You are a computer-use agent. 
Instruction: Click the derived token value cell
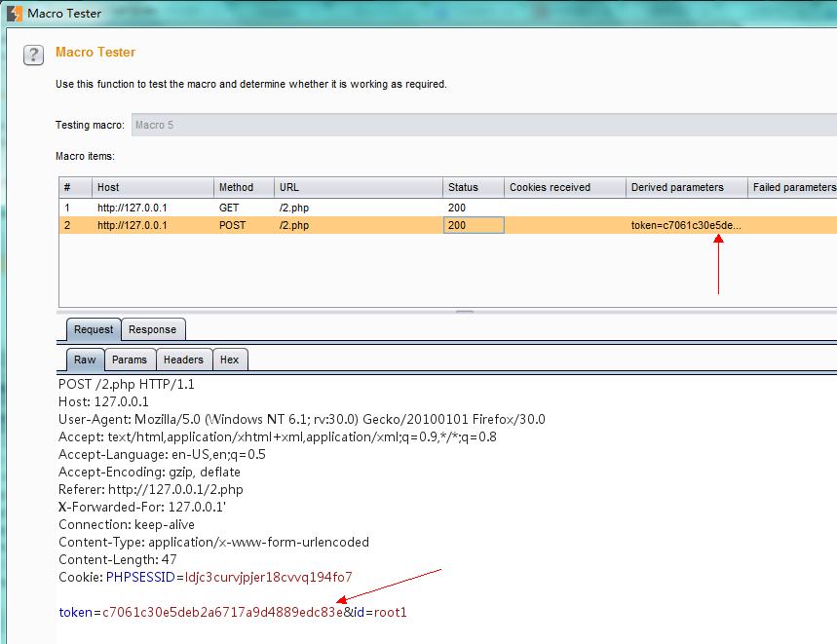[x=686, y=225]
